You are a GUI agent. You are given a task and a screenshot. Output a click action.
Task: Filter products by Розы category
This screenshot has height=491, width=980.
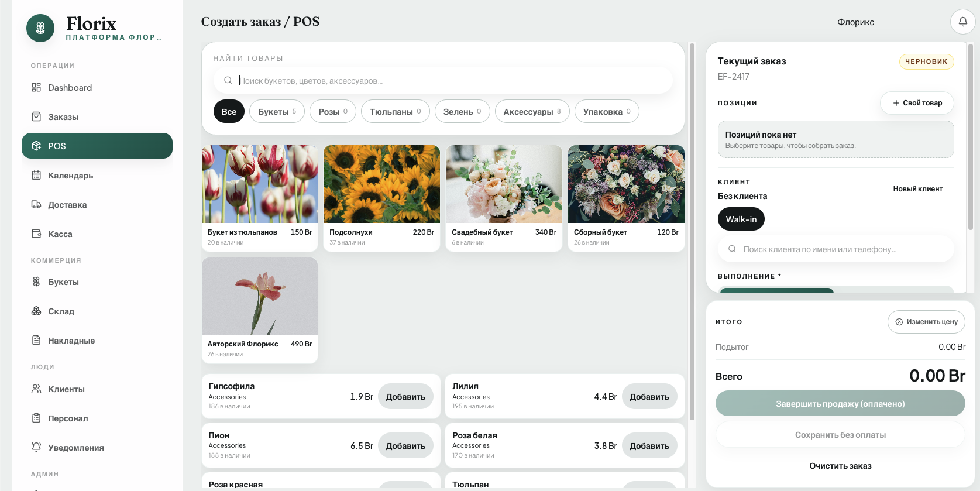(333, 111)
